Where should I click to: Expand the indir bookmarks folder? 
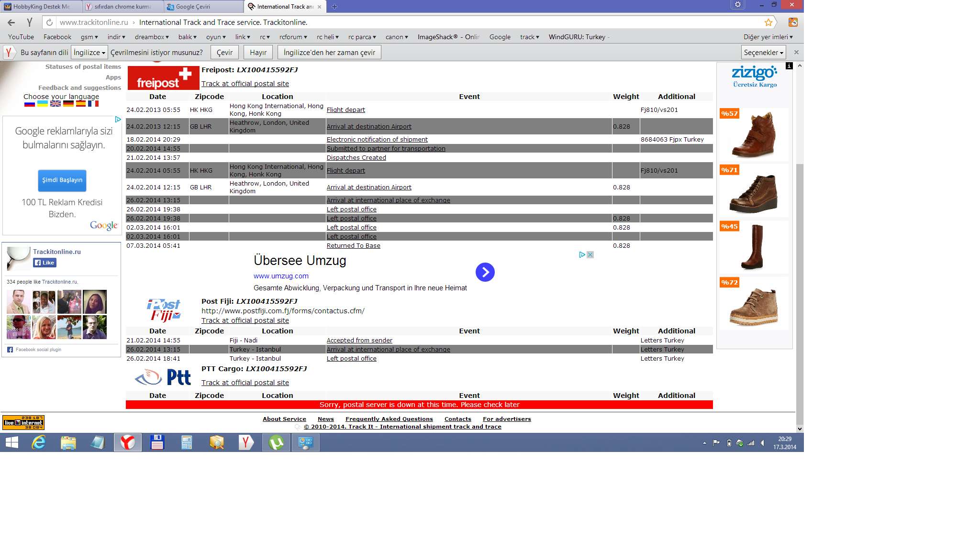pos(116,37)
